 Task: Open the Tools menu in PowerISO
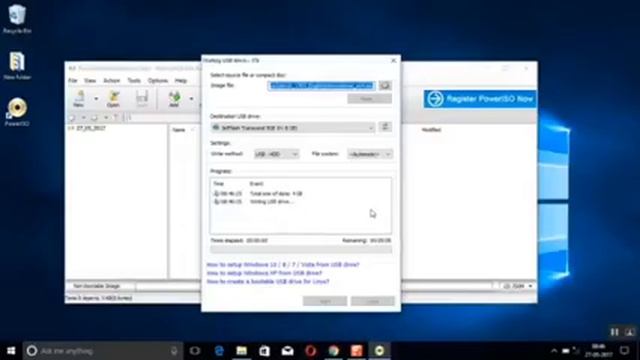pos(134,80)
